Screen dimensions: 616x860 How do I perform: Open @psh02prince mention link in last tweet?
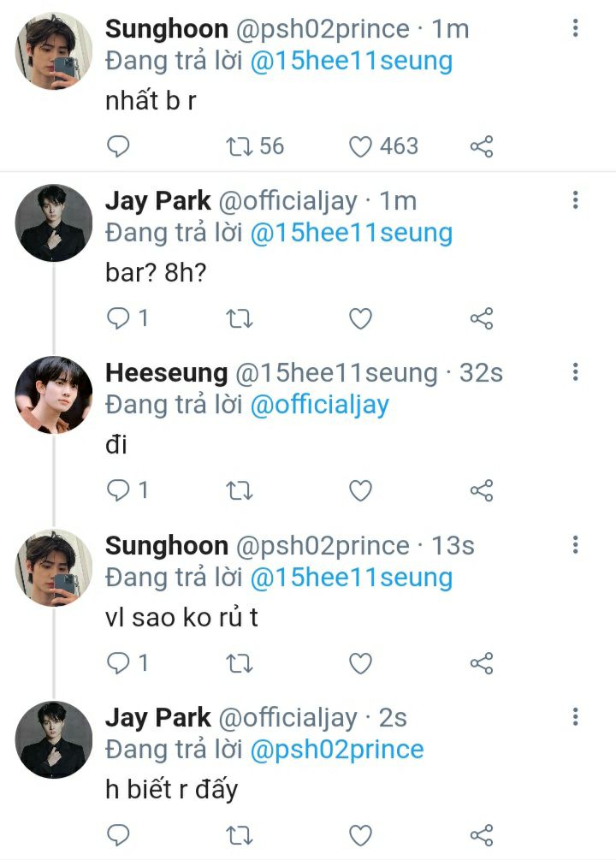point(336,750)
